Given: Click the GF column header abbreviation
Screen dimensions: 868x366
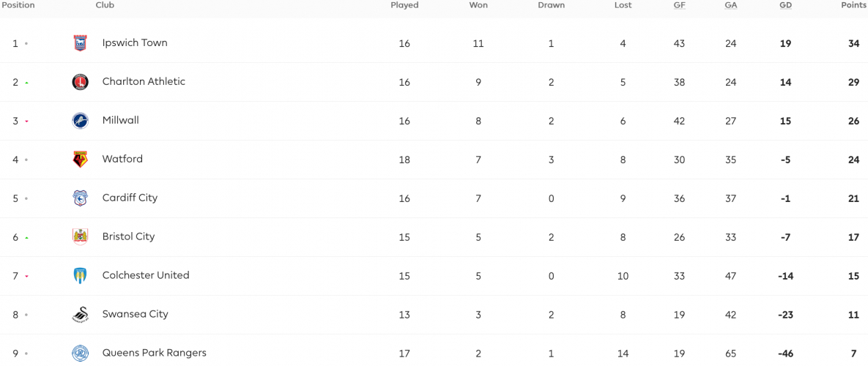Looking at the screenshot, I should 680,5.
